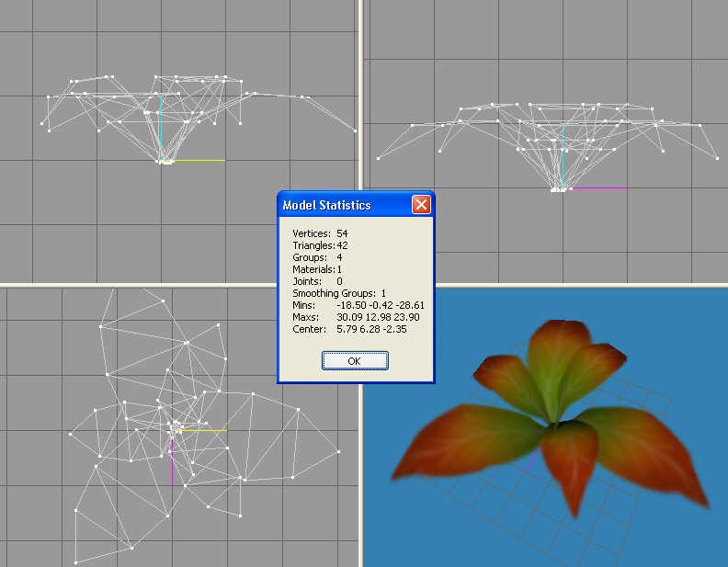Click horizontal splitter between left viewports
The width and height of the screenshot is (728, 567).
point(138,284)
